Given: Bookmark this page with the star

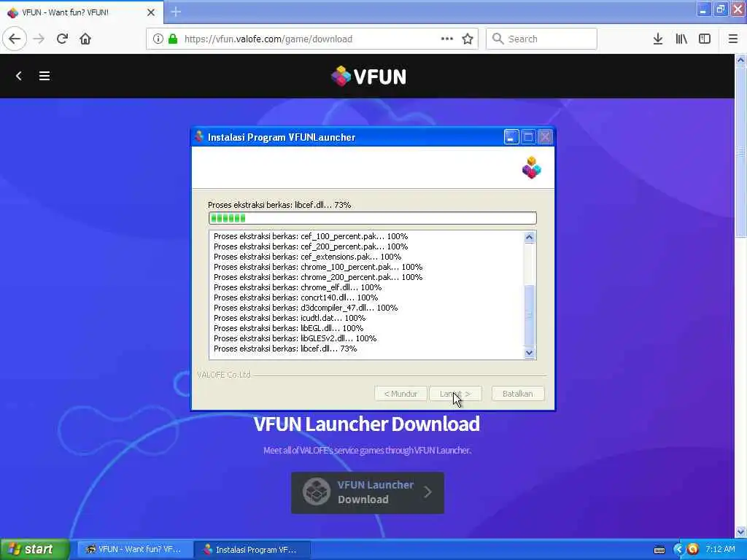Looking at the screenshot, I should [468, 39].
